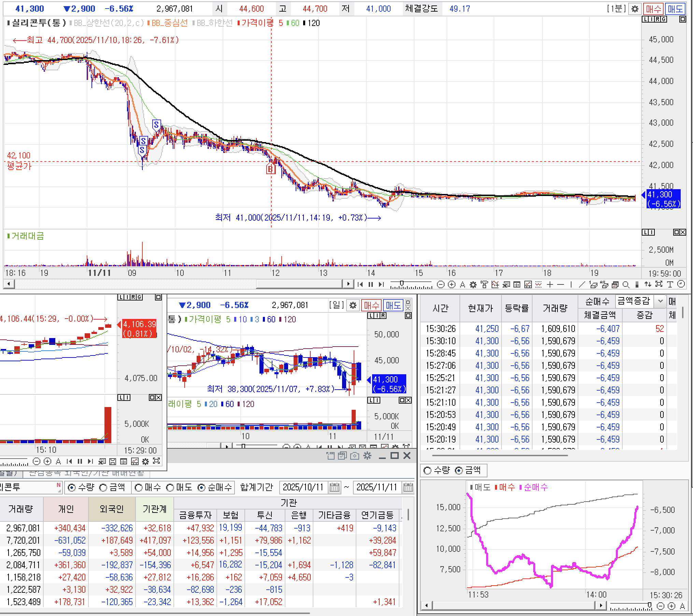Click the 외국인 column header
The height and width of the screenshot is (616, 693).
(x=112, y=509)
